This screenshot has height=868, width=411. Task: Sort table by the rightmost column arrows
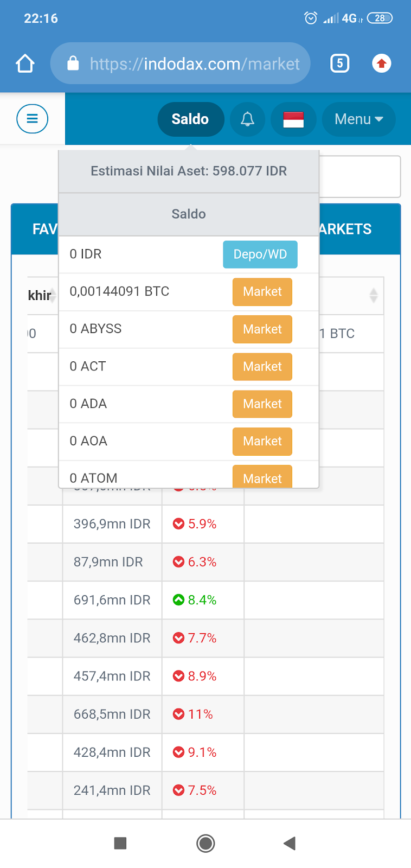click(x=374, y=296)
